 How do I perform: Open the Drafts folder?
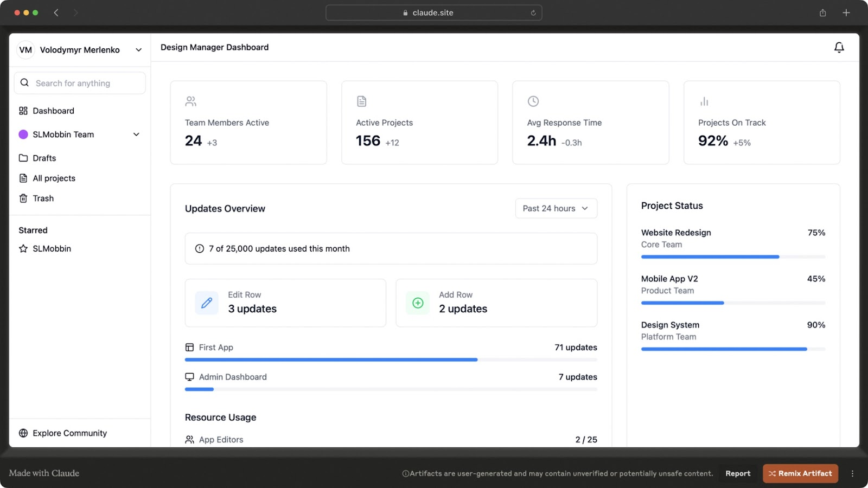[x=44, y=158]
